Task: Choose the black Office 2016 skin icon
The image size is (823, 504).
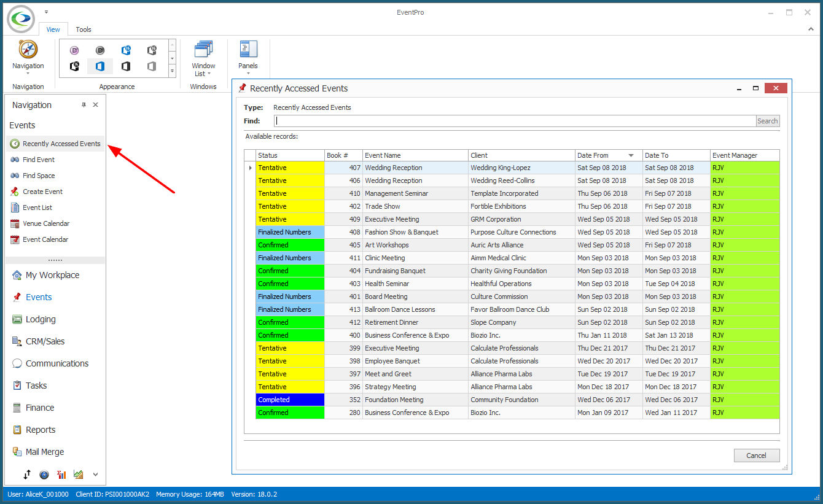Action: coord(74,66)
